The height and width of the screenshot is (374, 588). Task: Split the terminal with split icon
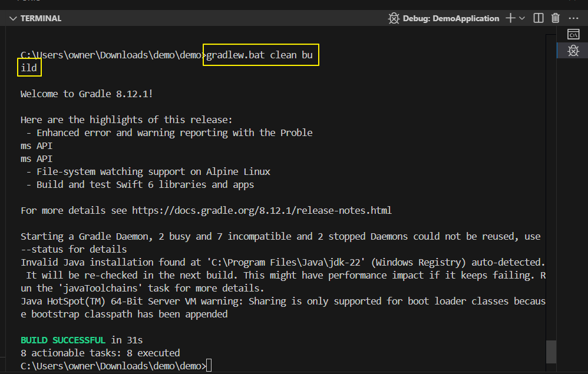pyautogui.click(x=539, y=18)
